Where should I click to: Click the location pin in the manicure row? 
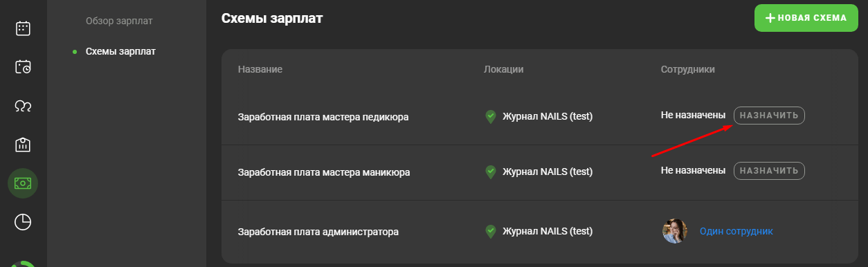491,172
